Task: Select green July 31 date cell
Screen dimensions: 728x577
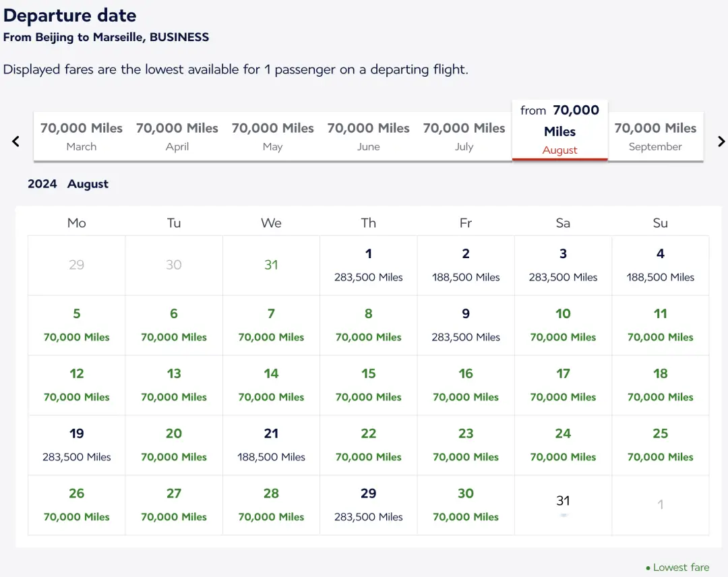Action: pos(271,265)
